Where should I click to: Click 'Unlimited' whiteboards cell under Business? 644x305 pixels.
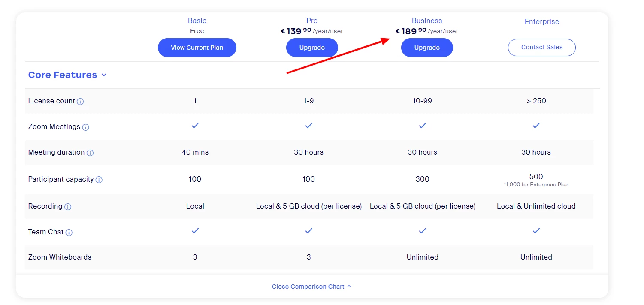point(423,257)
